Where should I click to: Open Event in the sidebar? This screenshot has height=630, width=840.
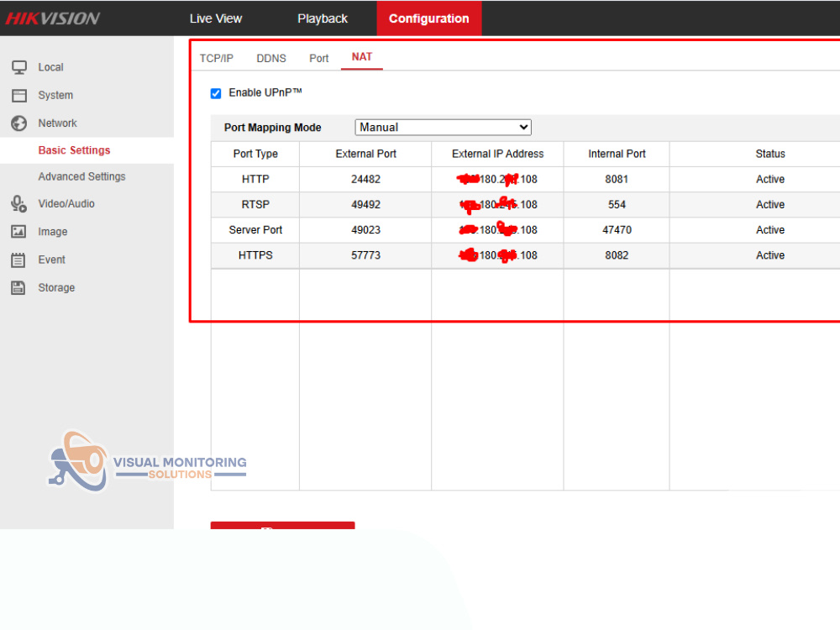tap(51, 260)
